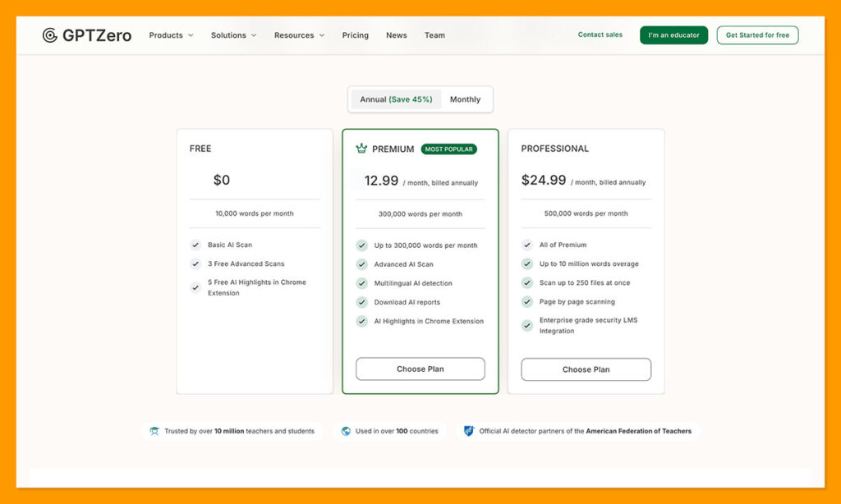Expand the Products dropdown menu
Image resolution: width=841 pixels, height=504 pixels.
[171, 35]
